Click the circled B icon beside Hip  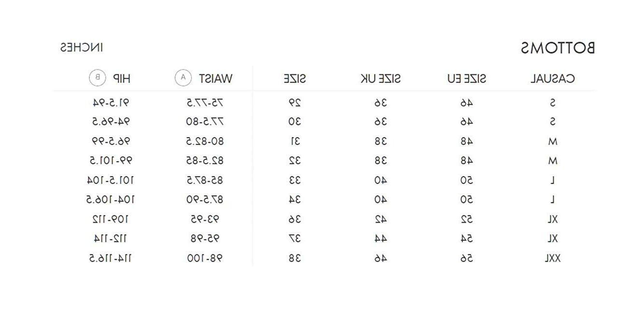point(97,78)
